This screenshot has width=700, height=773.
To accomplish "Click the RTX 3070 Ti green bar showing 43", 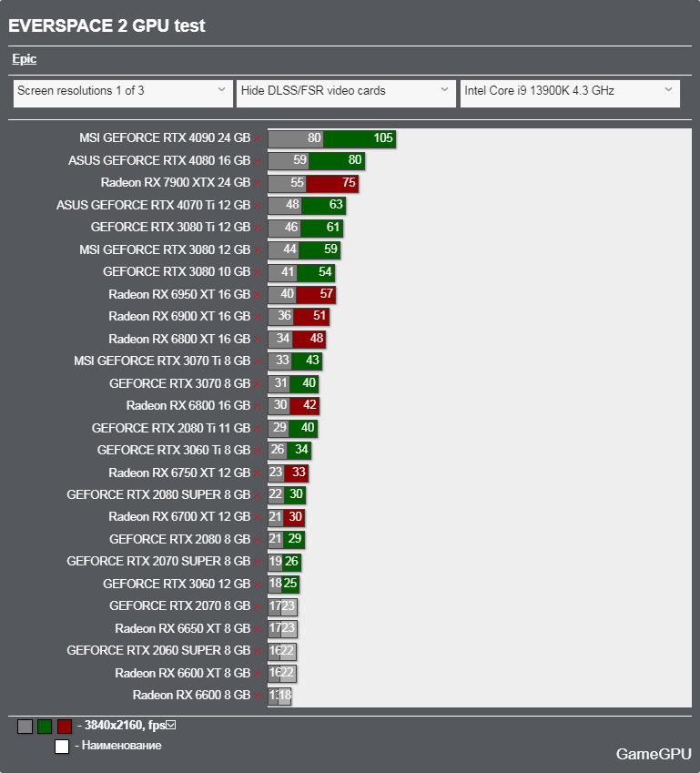I will [307, 361].
